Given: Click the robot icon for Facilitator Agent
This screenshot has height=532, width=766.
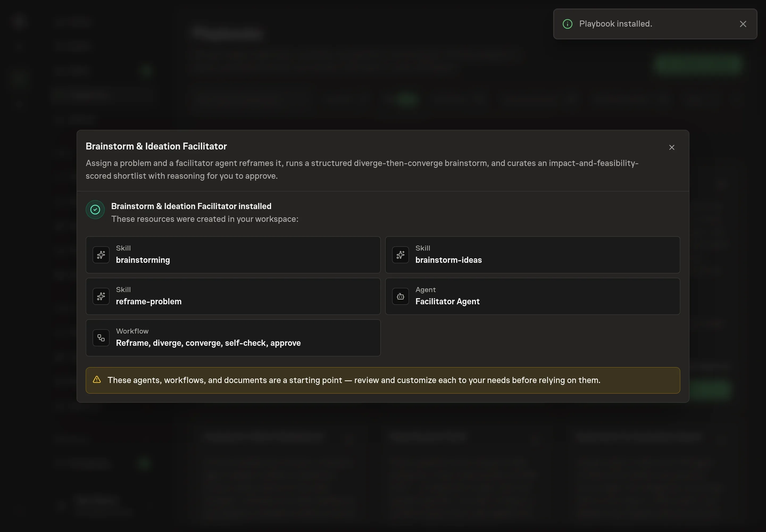Looking at the screenshot, I should tap(400, 296).
